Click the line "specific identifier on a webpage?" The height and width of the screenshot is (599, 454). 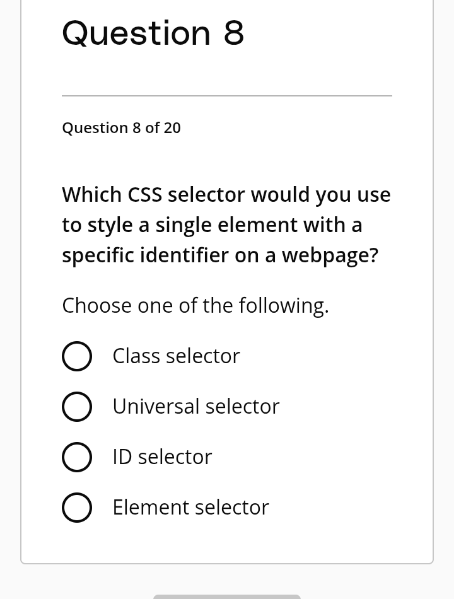tap(220, 255)
